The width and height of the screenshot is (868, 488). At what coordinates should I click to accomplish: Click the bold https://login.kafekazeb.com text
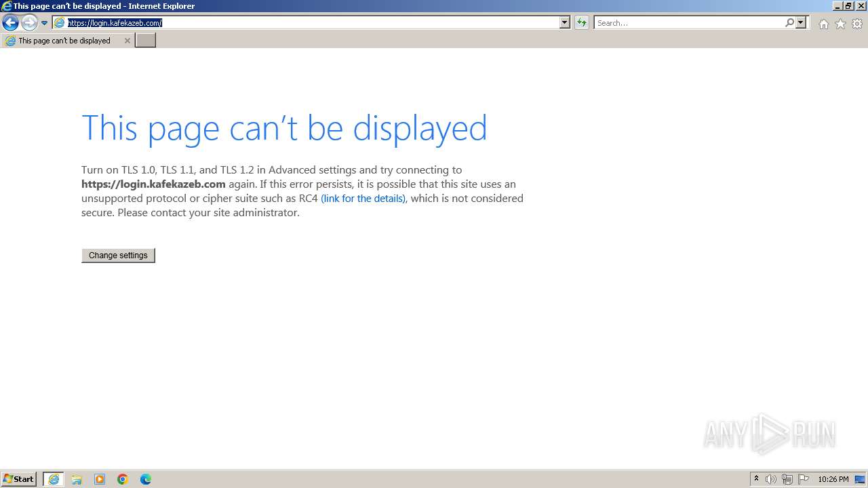(x=153, y=184)
